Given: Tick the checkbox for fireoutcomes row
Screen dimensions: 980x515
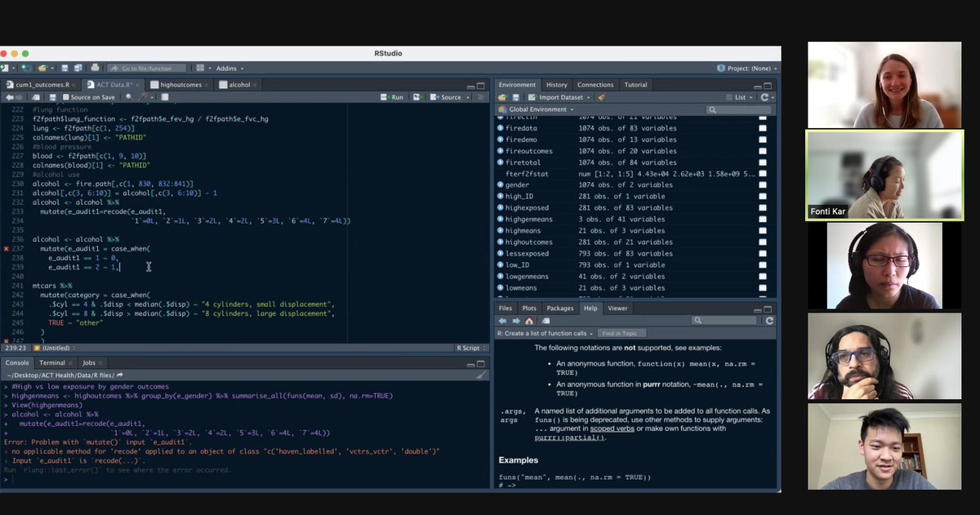Looking at the screenshot, I should 763,151.
